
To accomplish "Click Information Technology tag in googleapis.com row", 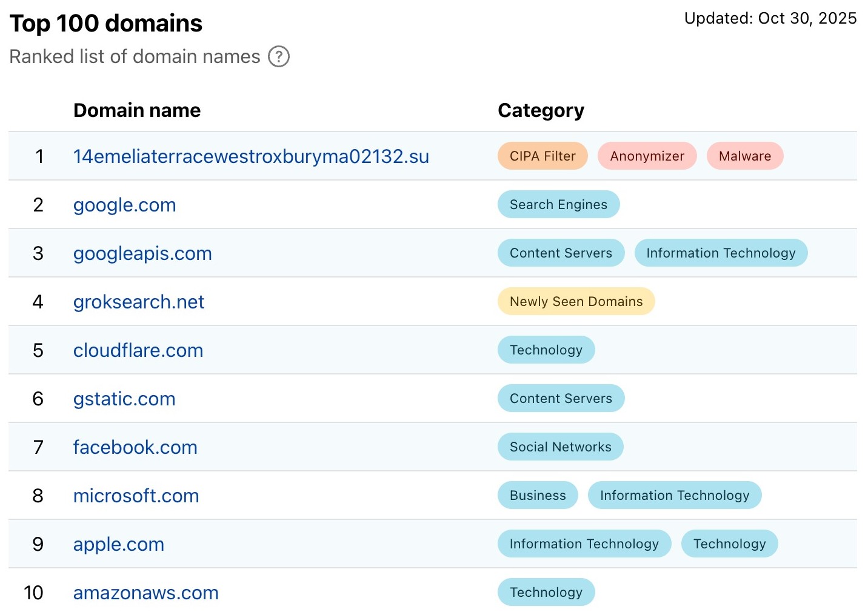I will click(x=720, y=253).
